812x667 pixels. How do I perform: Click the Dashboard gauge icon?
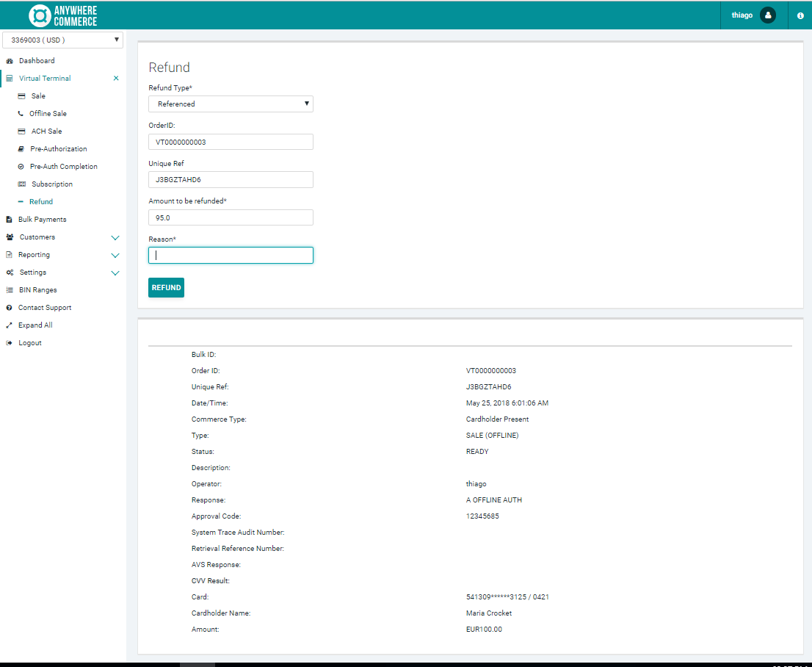[x=10, y=61]
